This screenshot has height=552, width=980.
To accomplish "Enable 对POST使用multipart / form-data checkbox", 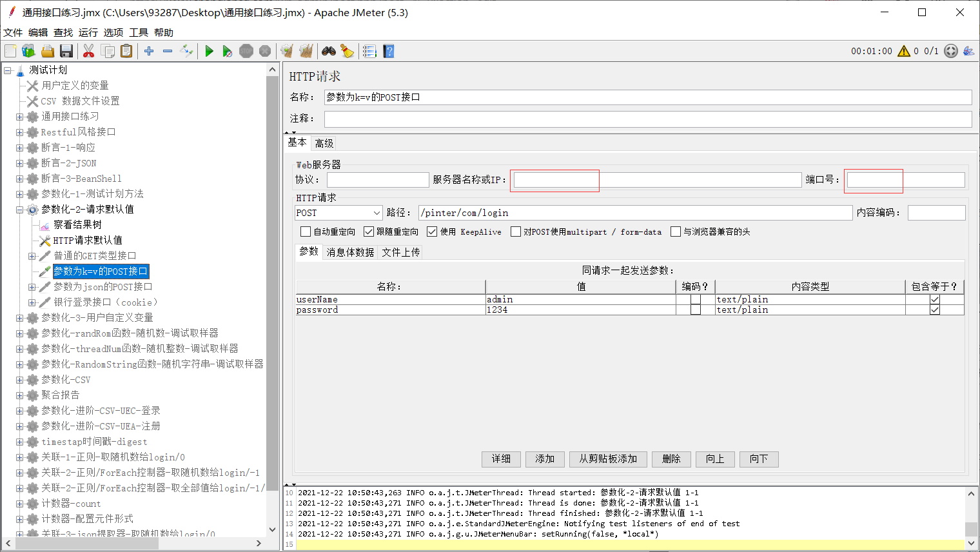I will coord(516,232).
